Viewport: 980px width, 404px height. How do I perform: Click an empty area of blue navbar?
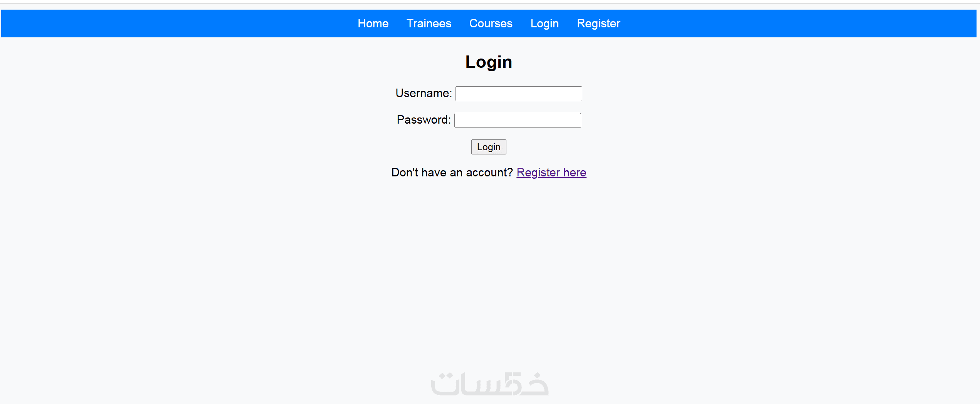pyautogui.click(x=154, y=23)
